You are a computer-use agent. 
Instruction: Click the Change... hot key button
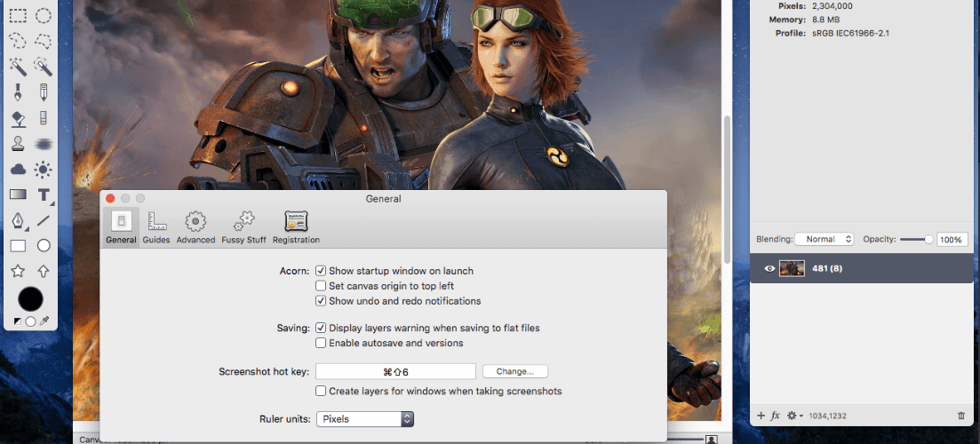[515, 371]
